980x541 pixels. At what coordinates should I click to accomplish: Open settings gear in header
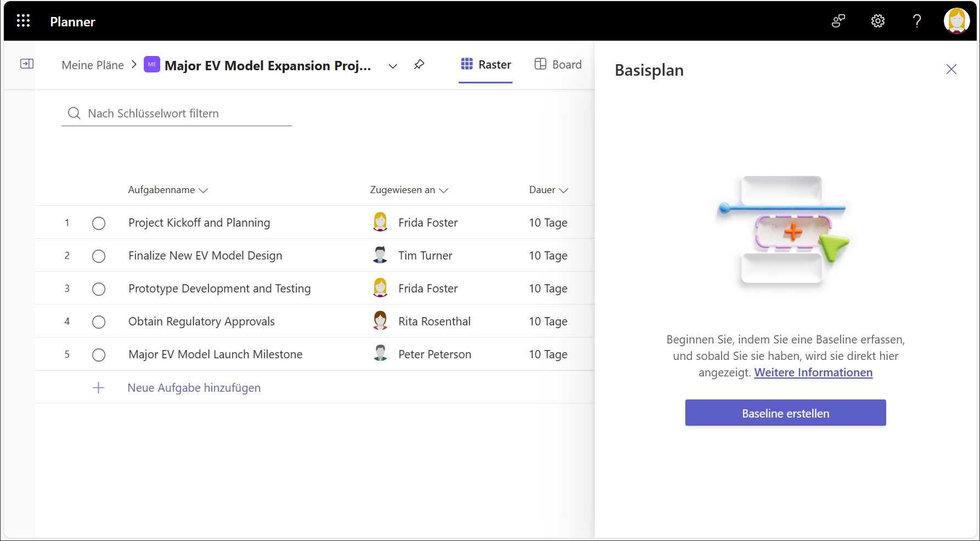click(x=878, y=21)
